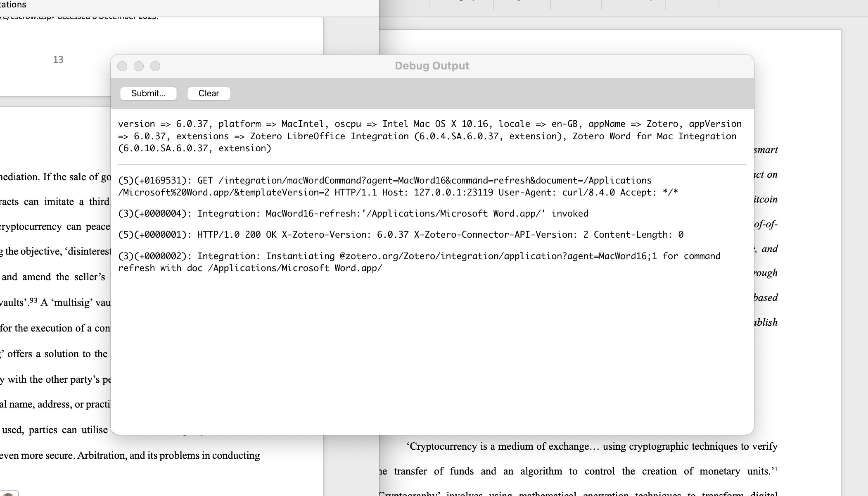The image size is (868, 496).
Task: Click footnote reference 1 after 'monetary units'
Action: [x=776, y=468]
